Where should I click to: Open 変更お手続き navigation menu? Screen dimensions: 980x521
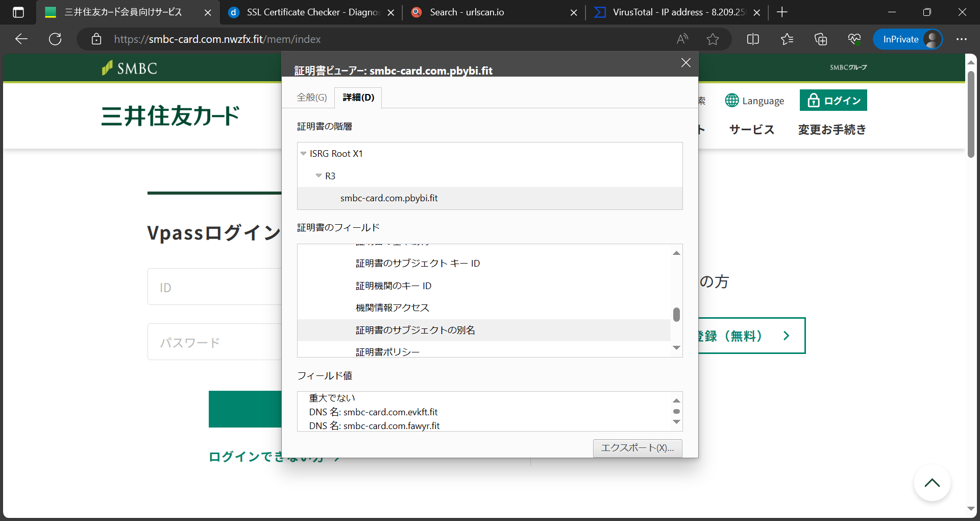tap(832, 129)
